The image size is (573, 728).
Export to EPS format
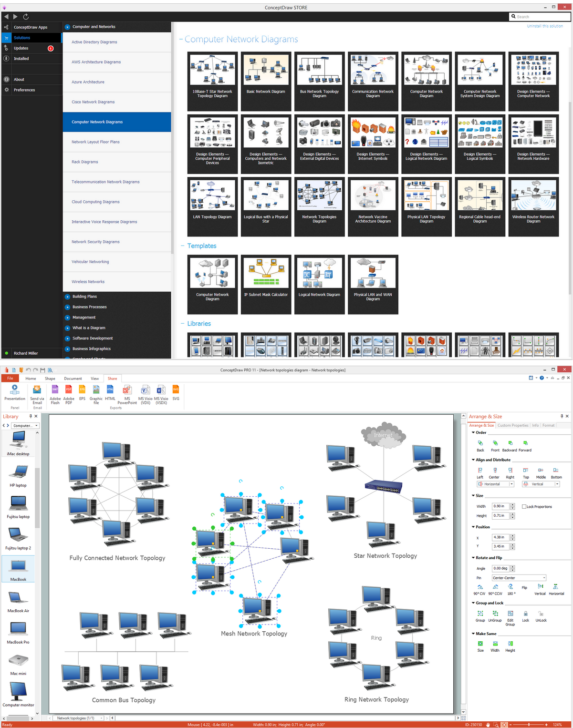point(82,392)
